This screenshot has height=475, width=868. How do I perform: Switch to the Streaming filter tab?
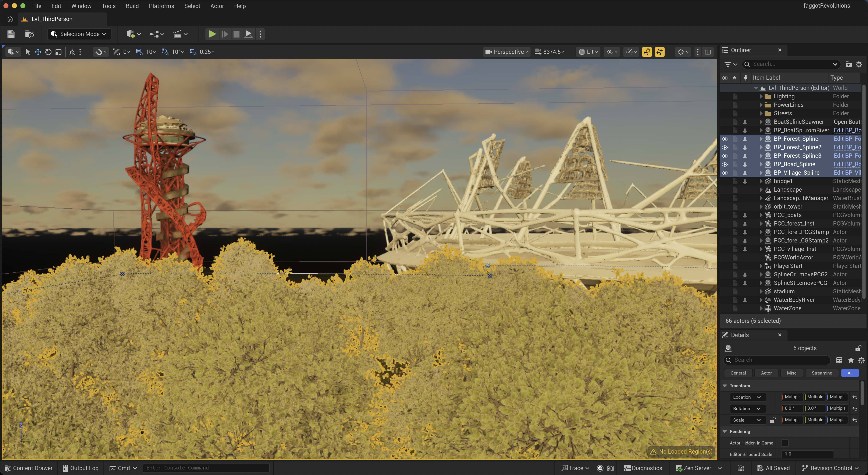(x=822, y=373)
